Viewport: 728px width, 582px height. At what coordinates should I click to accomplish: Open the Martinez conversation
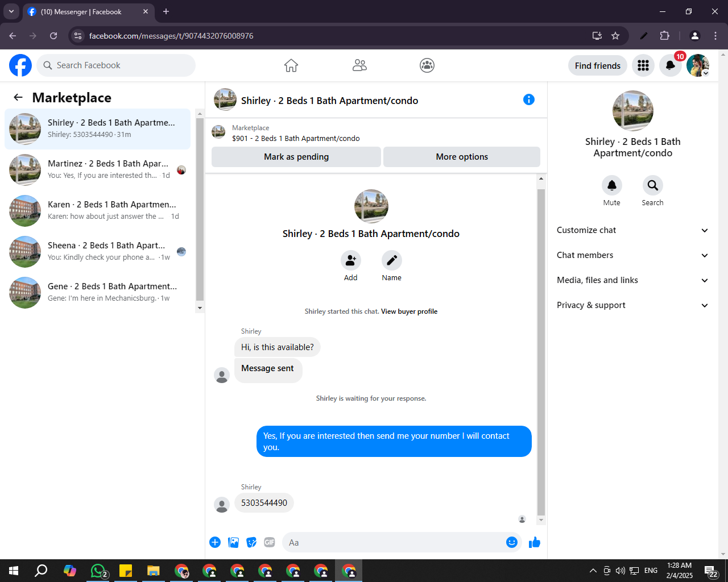pos(98,170)
